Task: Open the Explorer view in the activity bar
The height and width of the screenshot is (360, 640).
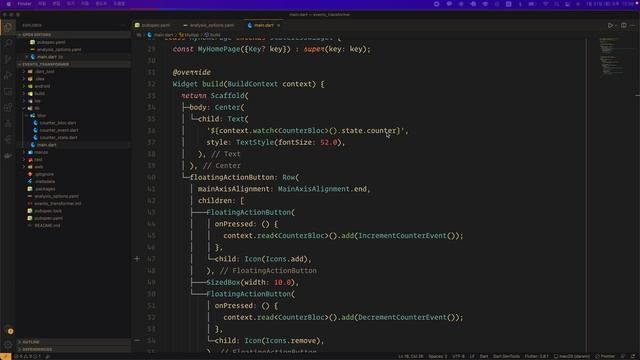Action: point(8,27)
